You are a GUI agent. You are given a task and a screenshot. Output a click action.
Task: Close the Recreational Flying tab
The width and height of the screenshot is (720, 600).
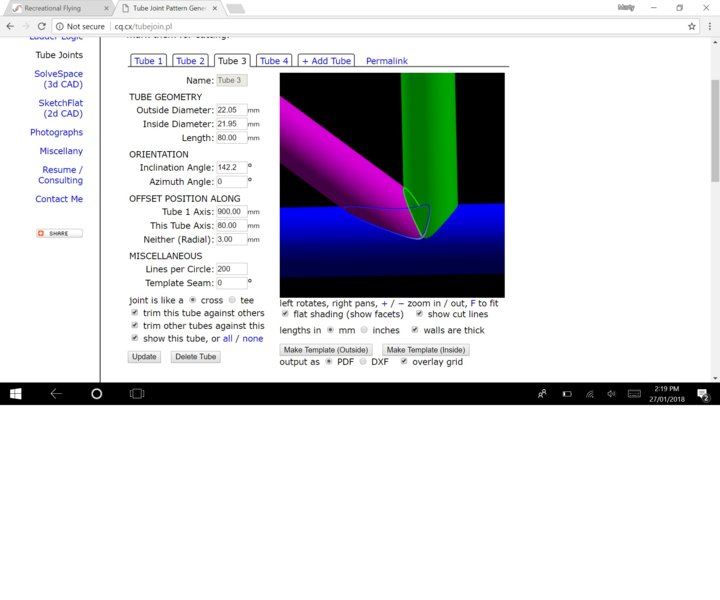[x=106, y=8]
